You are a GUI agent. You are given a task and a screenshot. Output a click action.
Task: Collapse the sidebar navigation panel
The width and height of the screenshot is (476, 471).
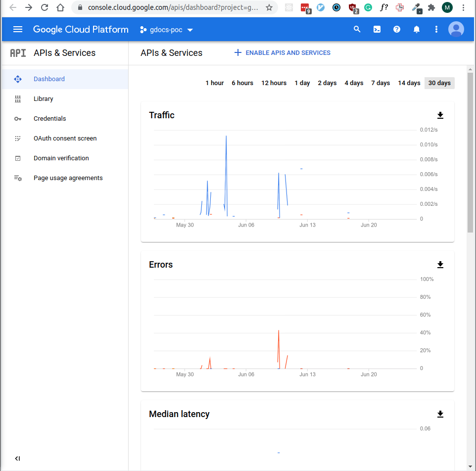pos(18,459)
